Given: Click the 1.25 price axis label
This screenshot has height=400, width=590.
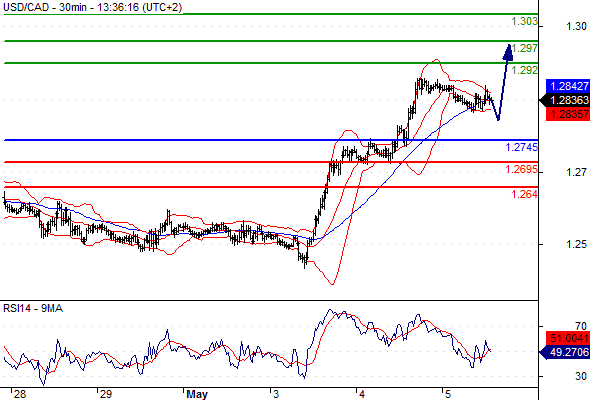Looking at the screenshot, I should (576, 244).
